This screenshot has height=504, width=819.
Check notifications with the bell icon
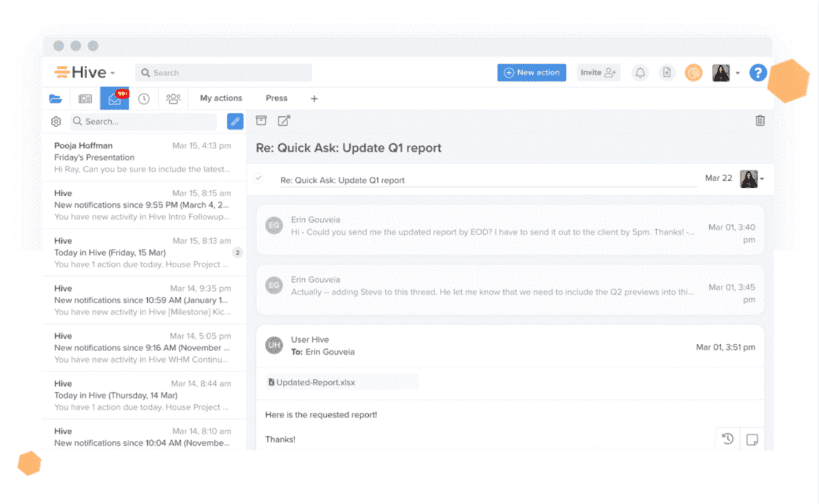[x=640, y=72]
